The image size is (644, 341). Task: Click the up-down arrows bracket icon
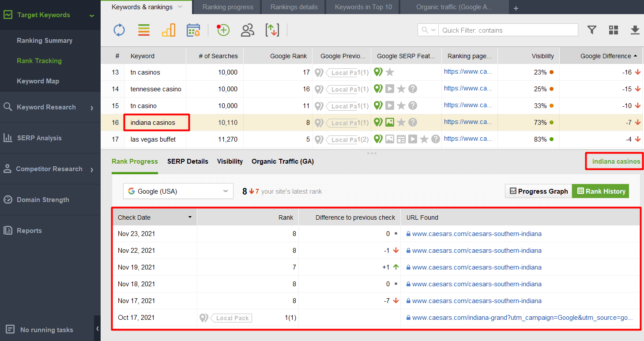pyautogui.click(x=272, y=30)
